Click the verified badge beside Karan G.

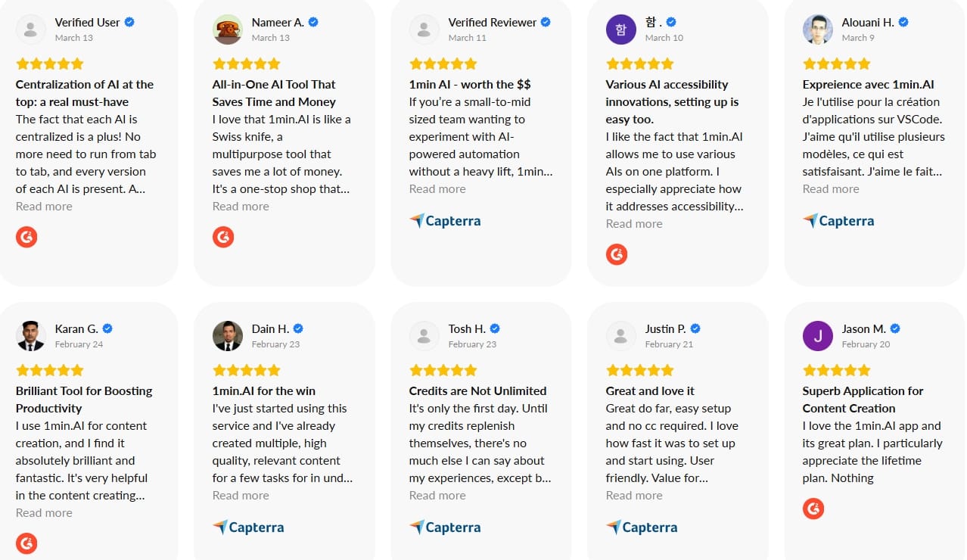click(107, 328)
